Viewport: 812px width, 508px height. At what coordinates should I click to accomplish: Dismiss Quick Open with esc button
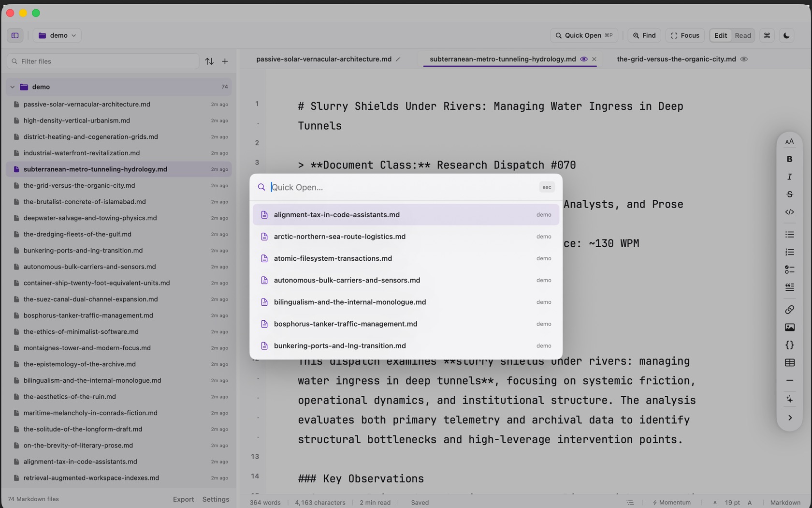(547, 187)
